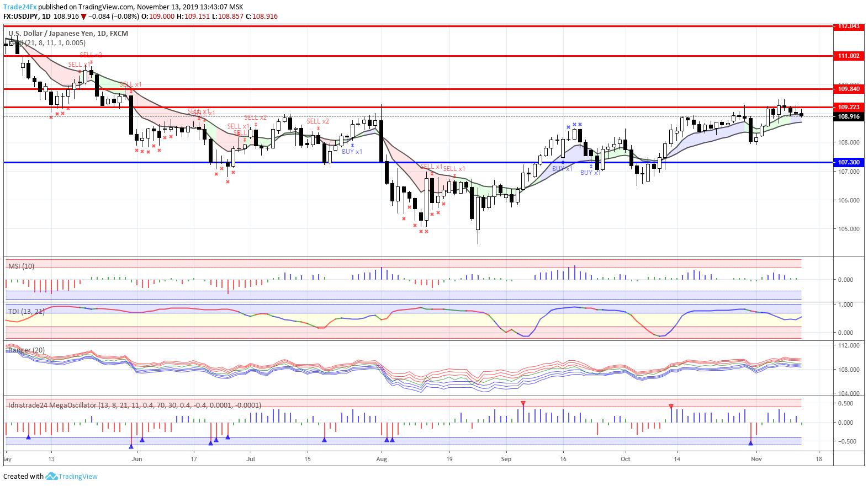Screen dimensions: 868x486
Task: Click Jun on the time axis
Action: (x=137, y=459)
